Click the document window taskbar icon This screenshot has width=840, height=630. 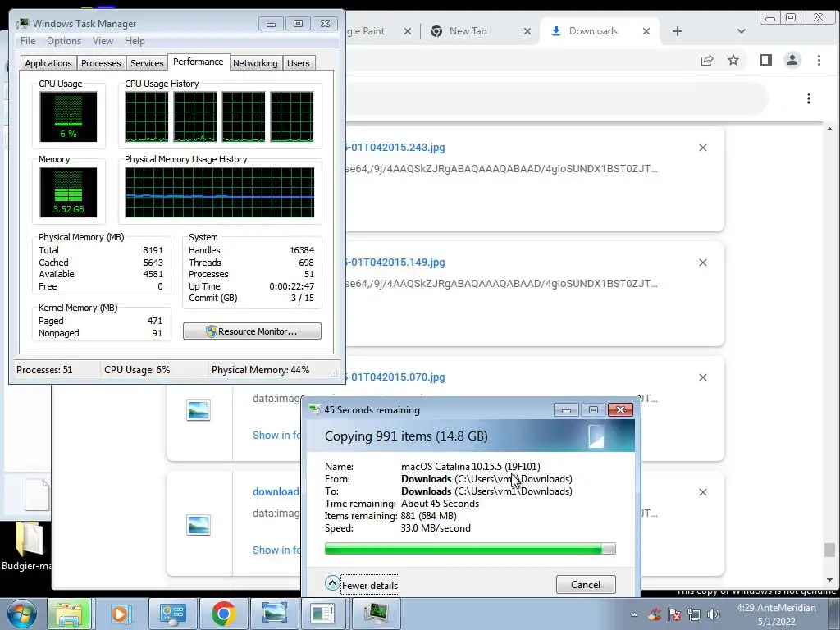[x=325, y=614]
